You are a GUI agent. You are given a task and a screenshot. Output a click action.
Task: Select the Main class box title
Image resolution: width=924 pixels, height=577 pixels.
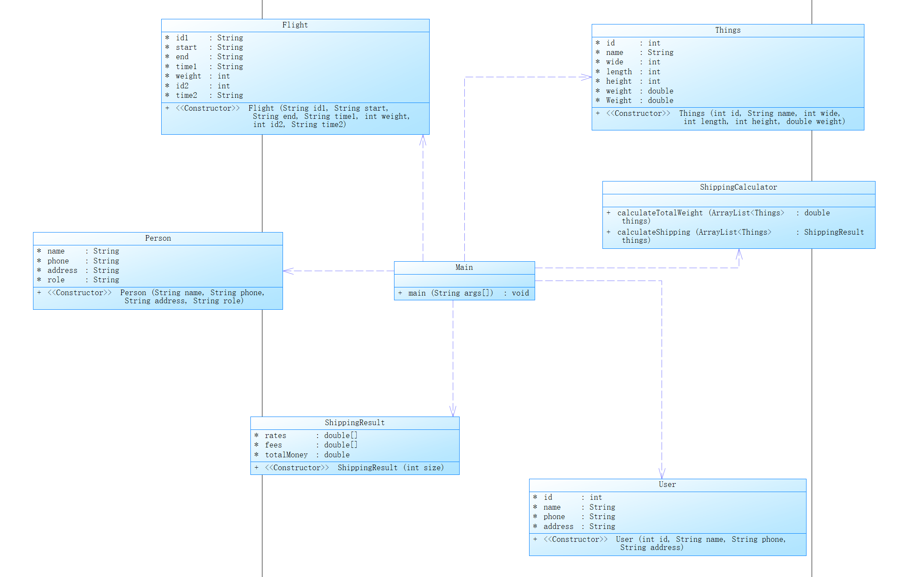tap(464, 268)
